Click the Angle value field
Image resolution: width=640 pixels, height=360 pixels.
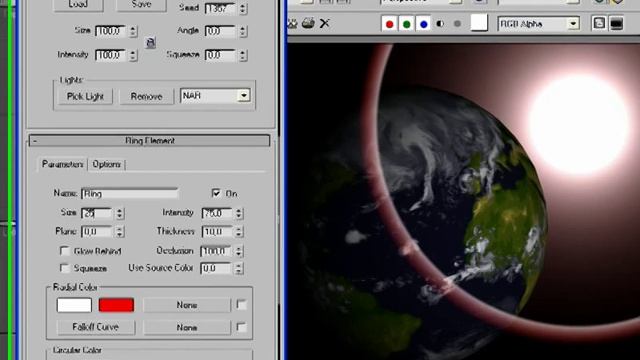[x=221, y=31]
